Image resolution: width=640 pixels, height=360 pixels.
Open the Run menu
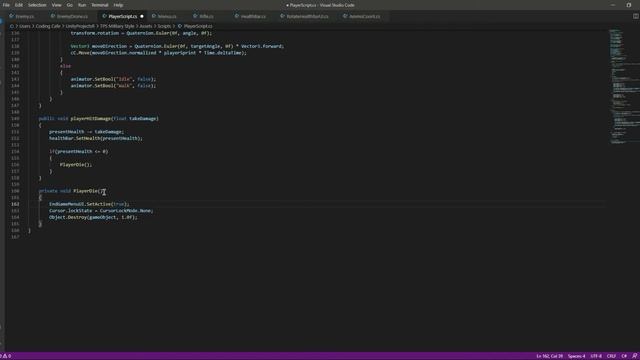tap(82, 5)
